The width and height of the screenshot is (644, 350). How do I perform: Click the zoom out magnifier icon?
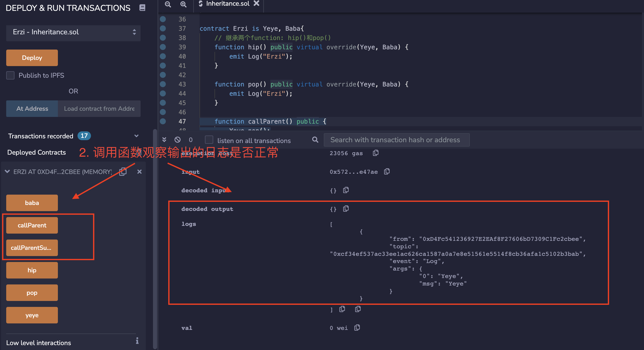coord(168,4)
